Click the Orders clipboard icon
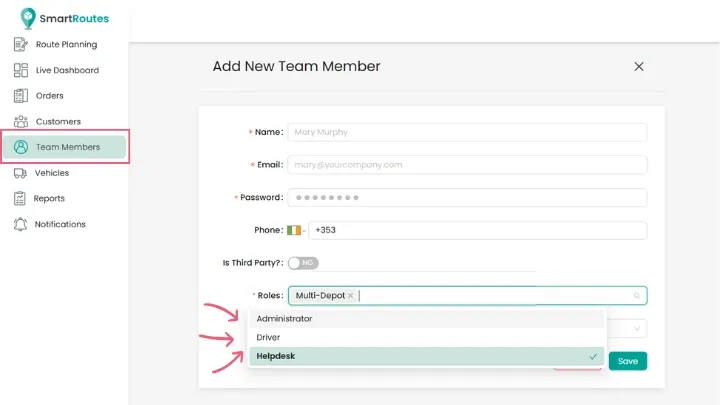The height and width of the screenshot is (405, 720). [20, 96]
